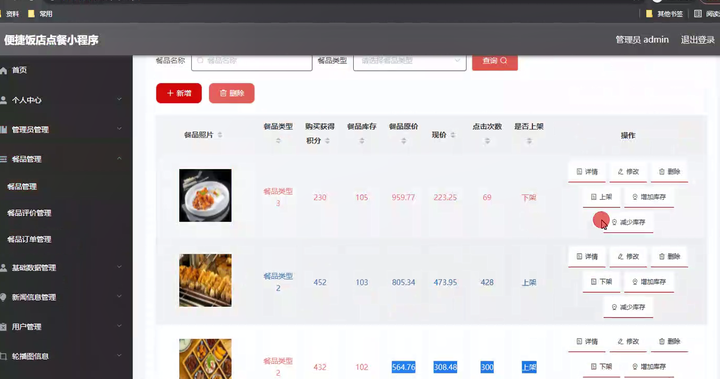
Task: Click 修改 for the 564.76 row
Action: 628,342
